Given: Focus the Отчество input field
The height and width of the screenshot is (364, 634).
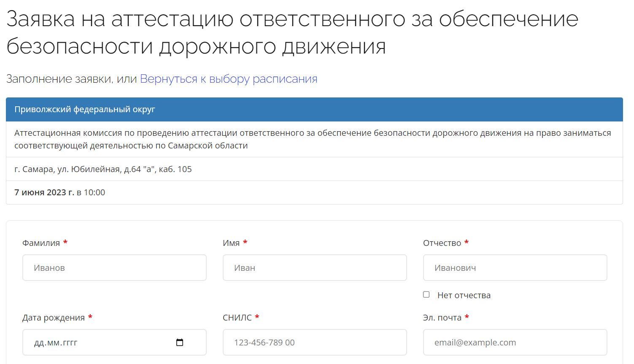Looking at the screenshot, I should click(x=515, y=267).
